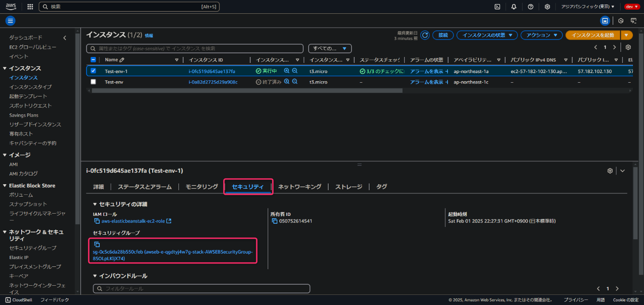Open the blue panel layout icon
The height and width of the screenshot is (305, 644).
(x=605, y=21)
